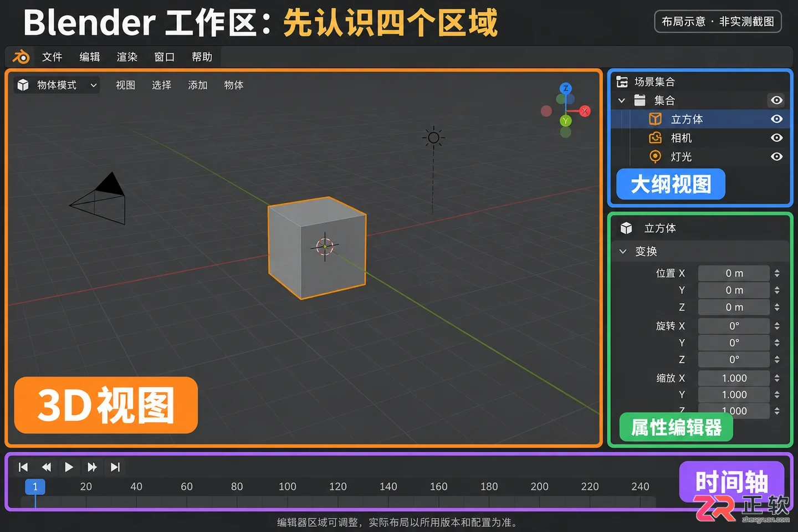Click the Z axis on navigation gizmo
This screenshot has width=798, height=532.
[x=565, y=89]
